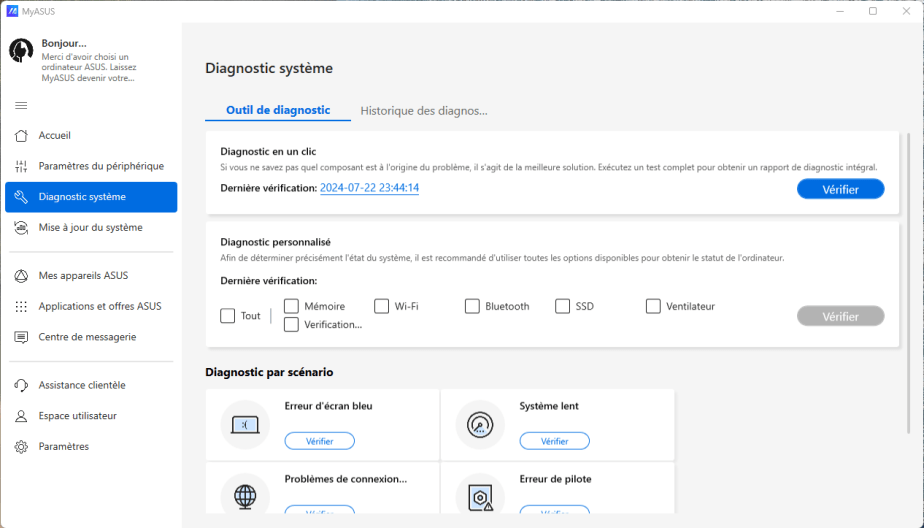
Task: Click the Bonjour... greeting text
Action: pyautogui.click(x=64, y=43)
